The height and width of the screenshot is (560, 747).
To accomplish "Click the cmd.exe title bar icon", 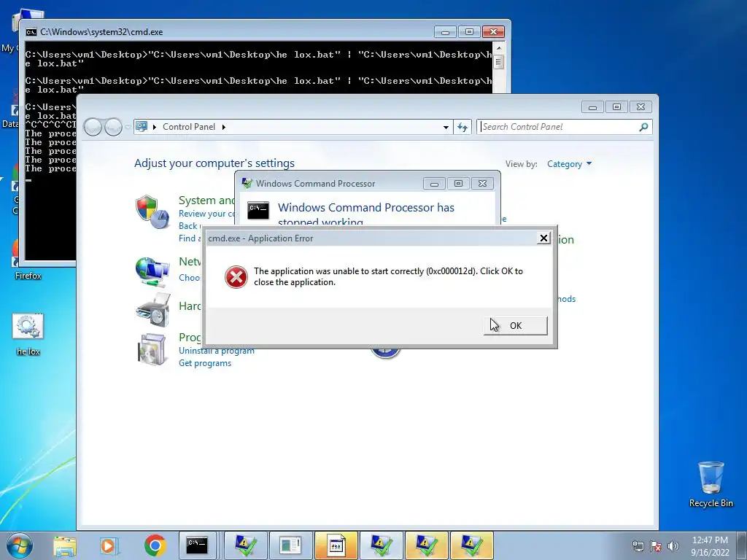I will click(31, 32).
